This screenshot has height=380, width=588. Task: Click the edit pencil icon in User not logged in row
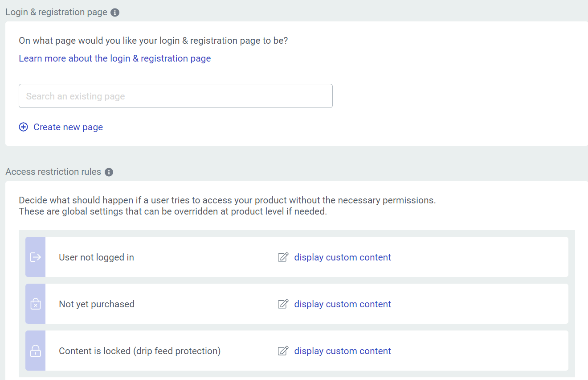283,257
